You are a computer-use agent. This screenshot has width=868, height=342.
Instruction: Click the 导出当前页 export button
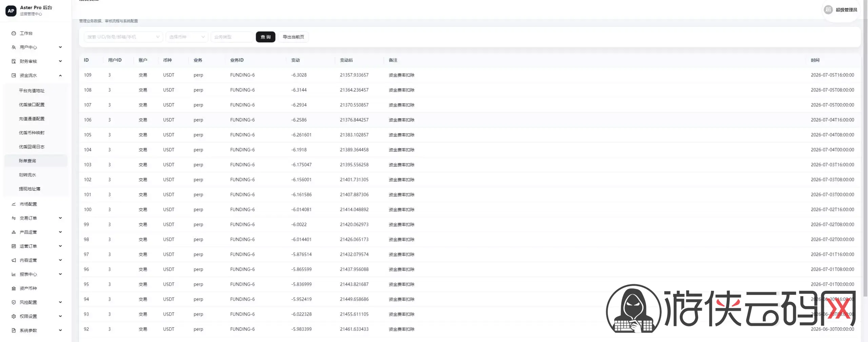pyautogui.click(x=293, y=37)
